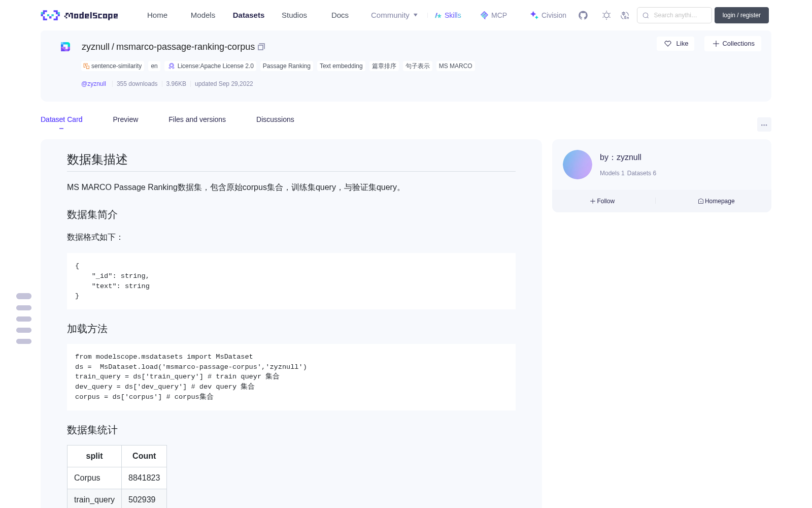Open the three-dots more options menu
Screen dimensions: 812x508
(764, 124)
